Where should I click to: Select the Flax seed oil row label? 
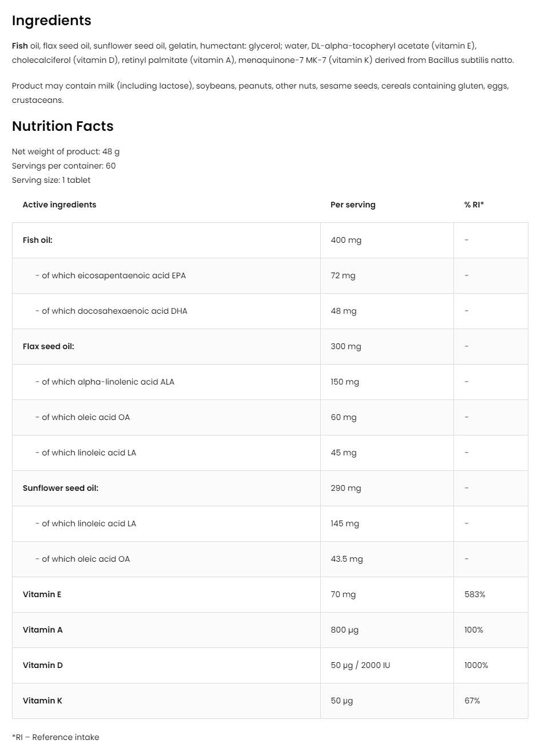tap(49, 346)
